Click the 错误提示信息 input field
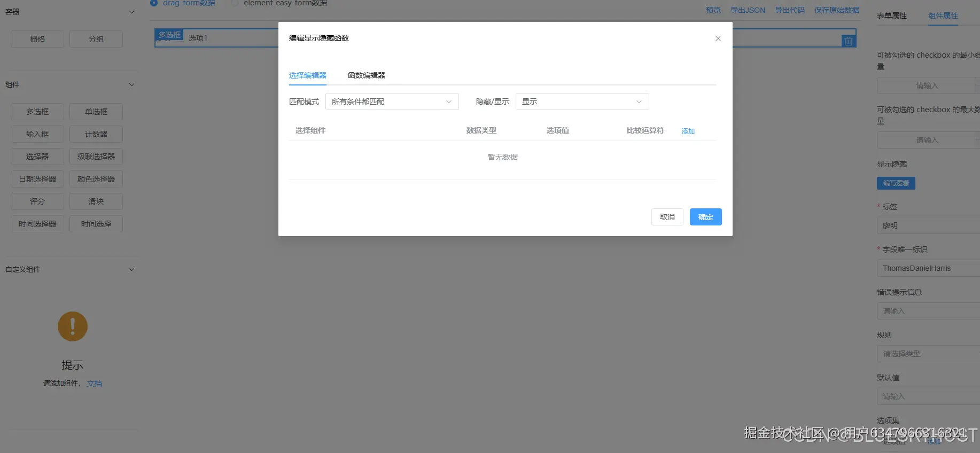This screenshot has width=980, height=453. click(928, 311)
